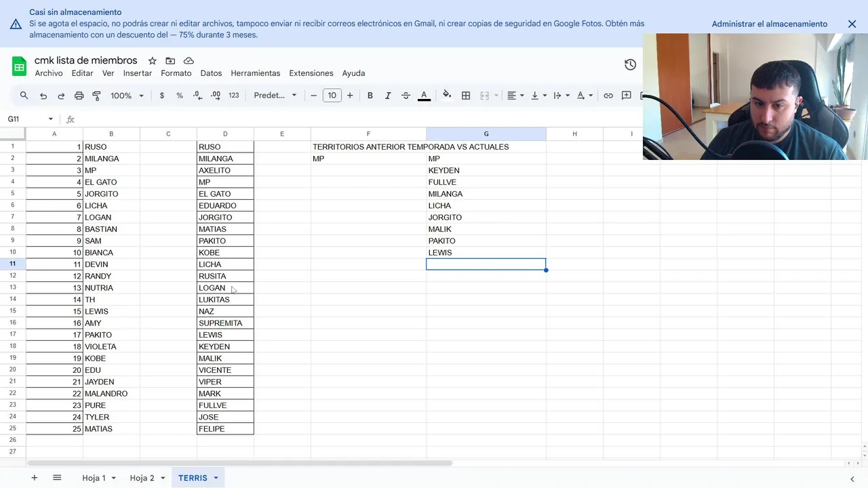Open the Extensiones menu
This screenshot has width=868, height=488.
[311, 73]
